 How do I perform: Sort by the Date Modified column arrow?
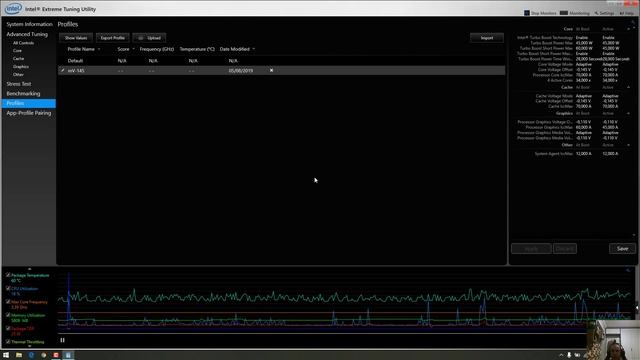coord(253,49)
